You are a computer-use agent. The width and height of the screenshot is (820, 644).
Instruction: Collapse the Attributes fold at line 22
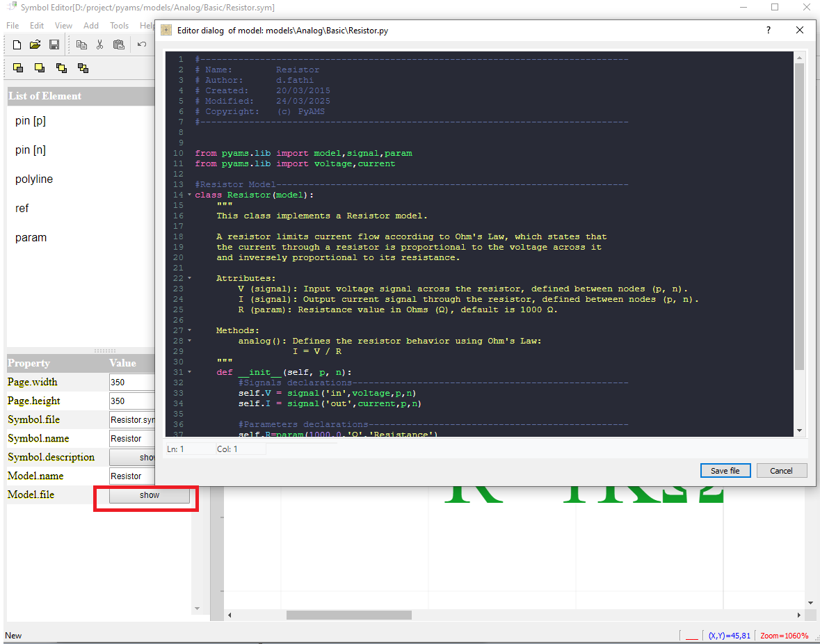pos(189,278)
